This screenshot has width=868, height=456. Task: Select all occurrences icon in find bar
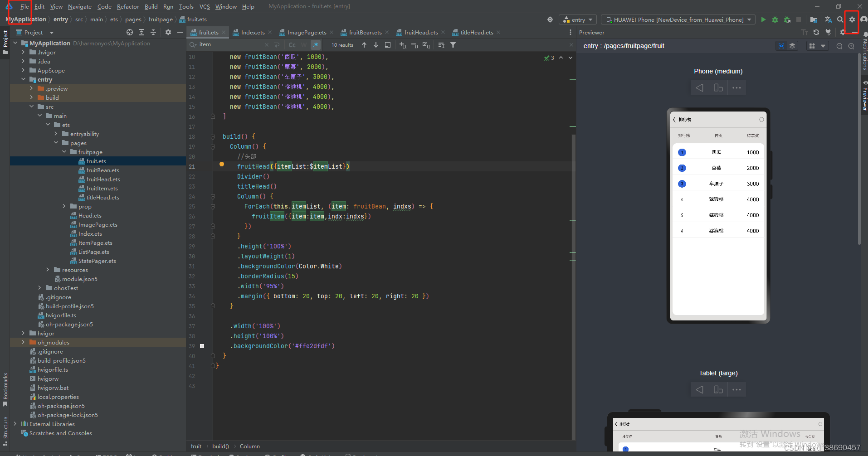click(426, 45)
